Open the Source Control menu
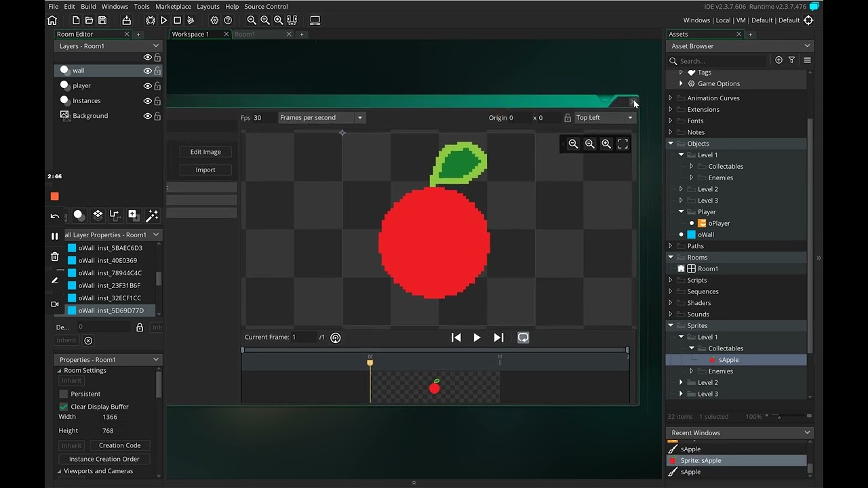 point(266,7)
